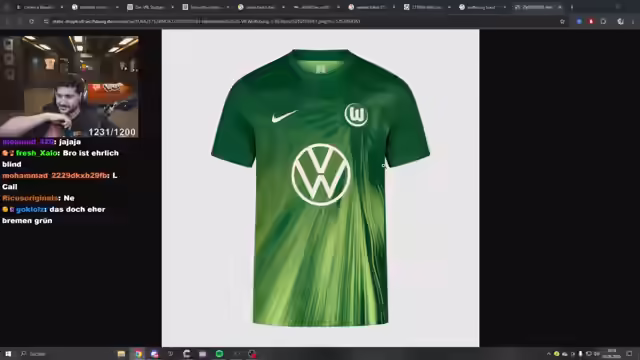Open the extensions puzzle icon
The image size is (640, 360).
[x=603, y=21]
